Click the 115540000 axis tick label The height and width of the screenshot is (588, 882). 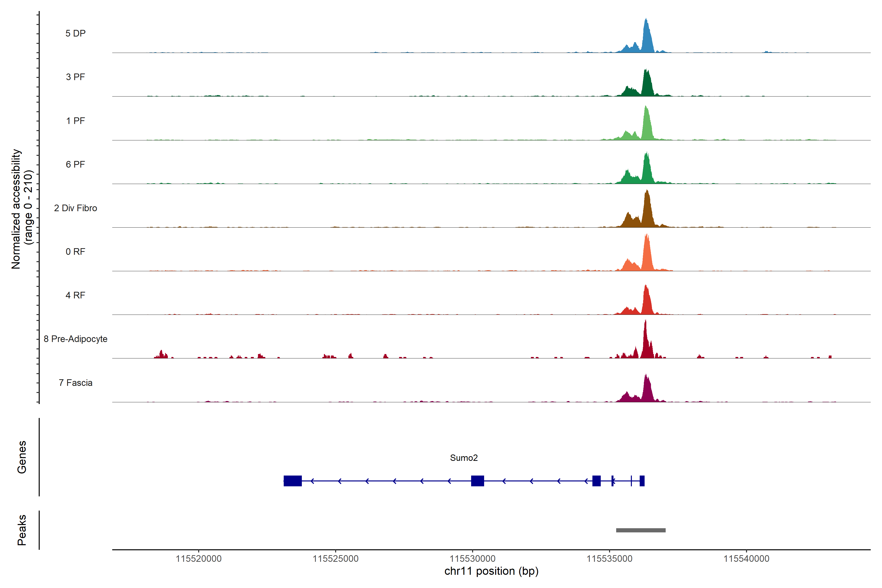coord(746,559)
